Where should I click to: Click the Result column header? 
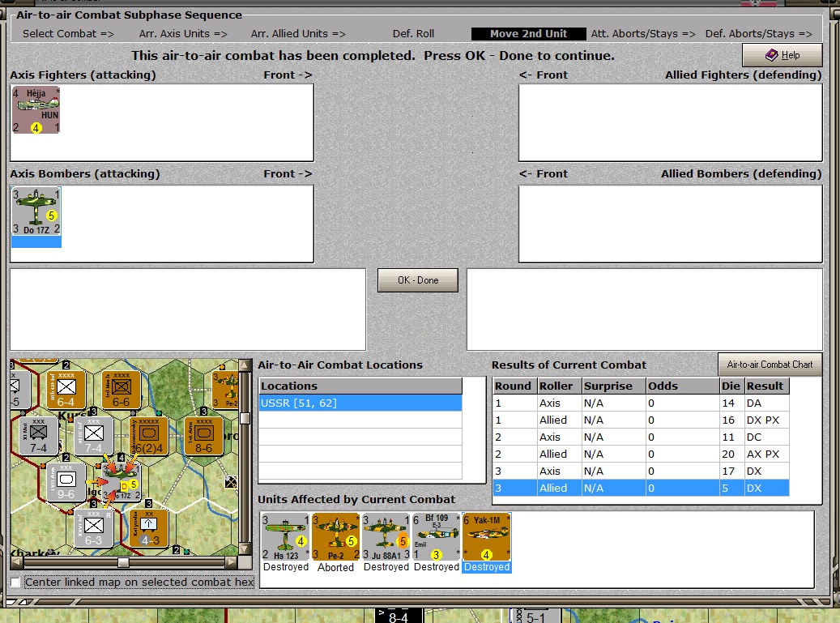[767, 386]
